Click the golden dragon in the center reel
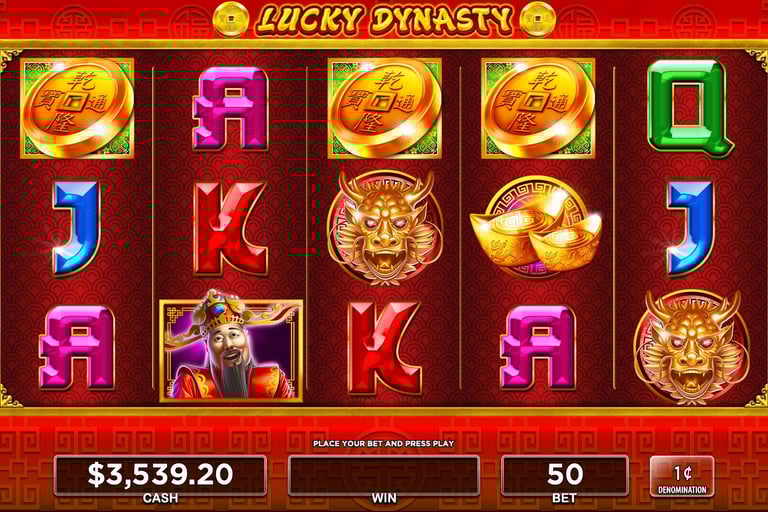This screenshot has height=512, width=768. [x=385, y=228]
